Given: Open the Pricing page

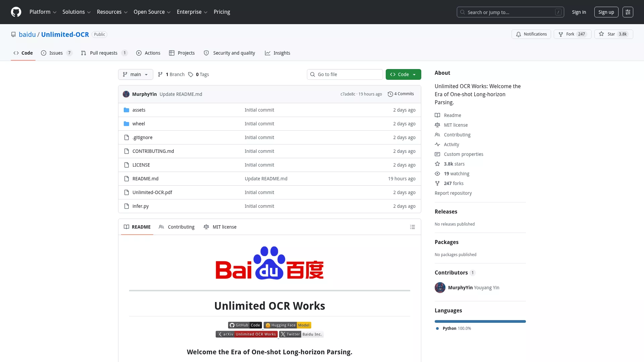Looking at the screenshot, I should pyautogui.click(x=222, y=12).
